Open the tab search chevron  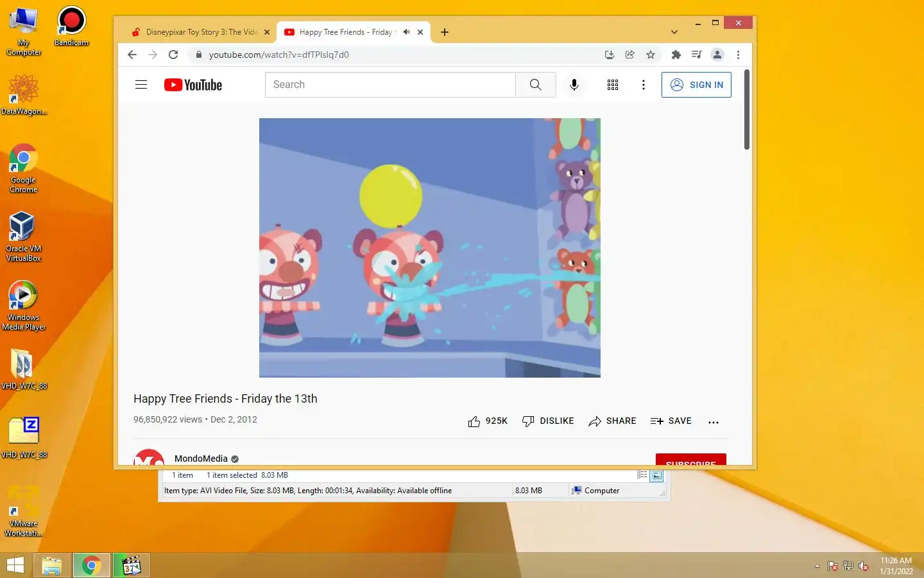[674, 32]
